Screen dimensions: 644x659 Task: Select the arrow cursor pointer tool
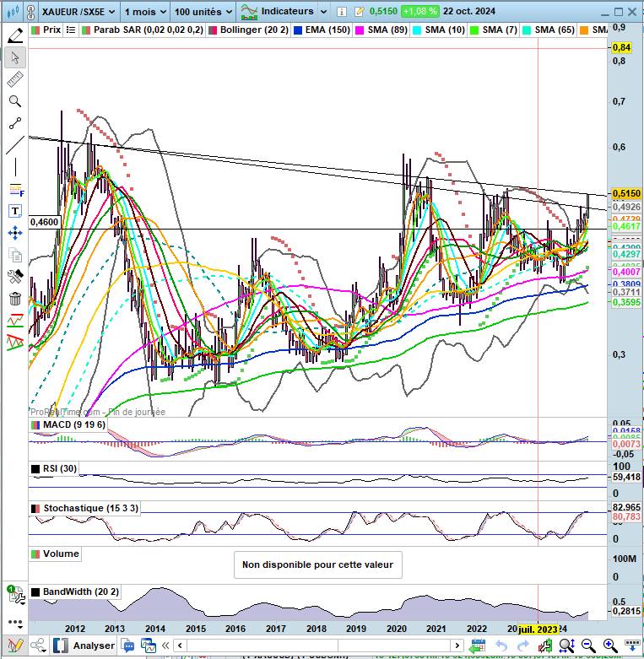[15, 57]
